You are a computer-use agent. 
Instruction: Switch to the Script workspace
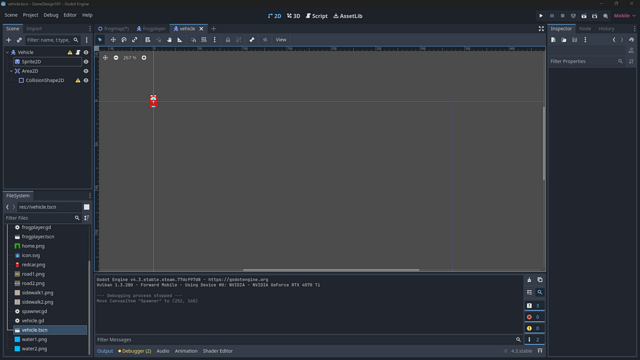click(x=317, y=16)
